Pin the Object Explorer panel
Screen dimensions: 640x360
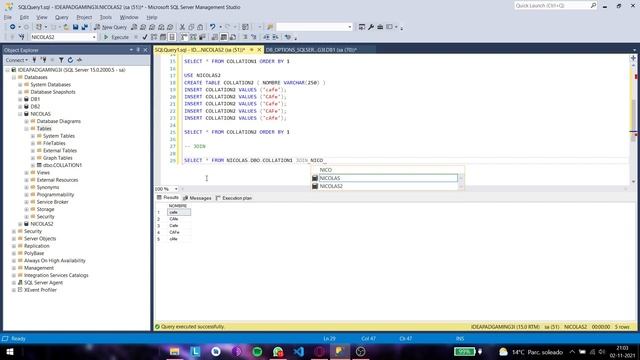tap(138, 50)
